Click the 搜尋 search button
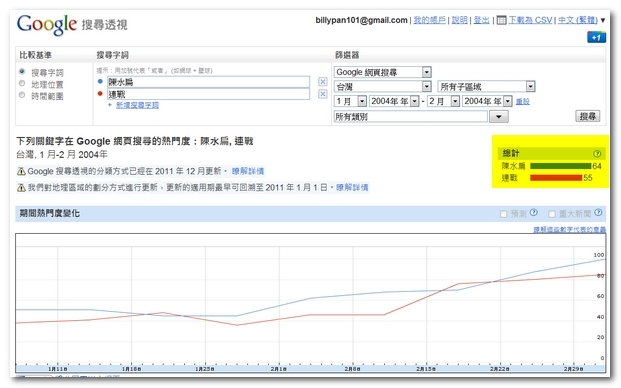 click(587, 116)
